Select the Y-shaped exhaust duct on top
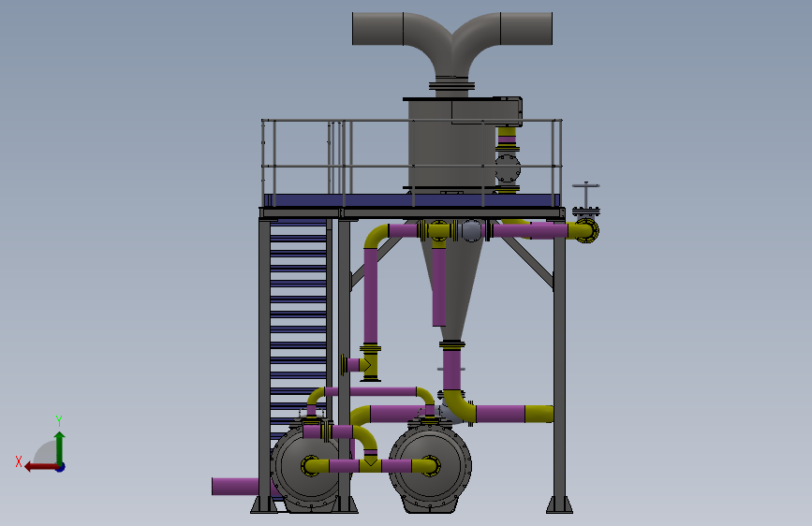 click(x=452, y=47)
